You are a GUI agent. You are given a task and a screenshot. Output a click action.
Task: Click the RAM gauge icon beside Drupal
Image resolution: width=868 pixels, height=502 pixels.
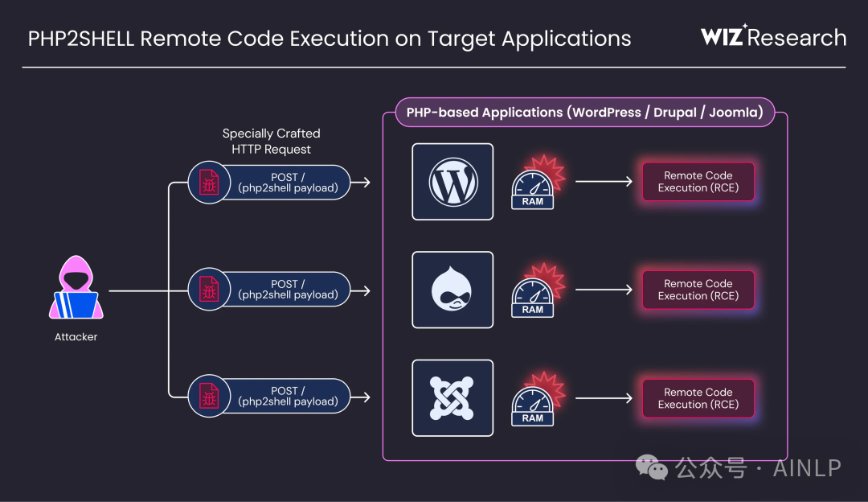pos(537,290)
